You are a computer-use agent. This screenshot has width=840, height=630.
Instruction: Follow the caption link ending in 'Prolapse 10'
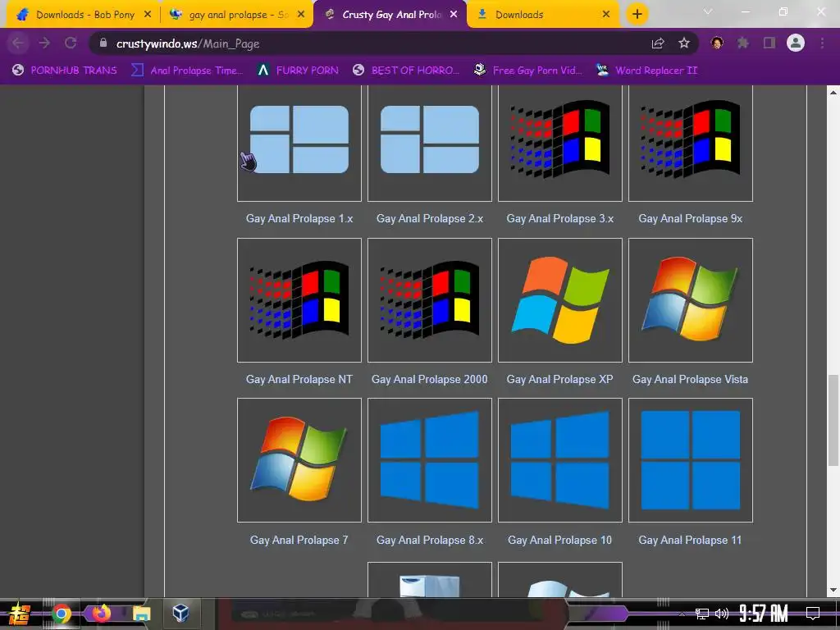(x=559, y=540)
